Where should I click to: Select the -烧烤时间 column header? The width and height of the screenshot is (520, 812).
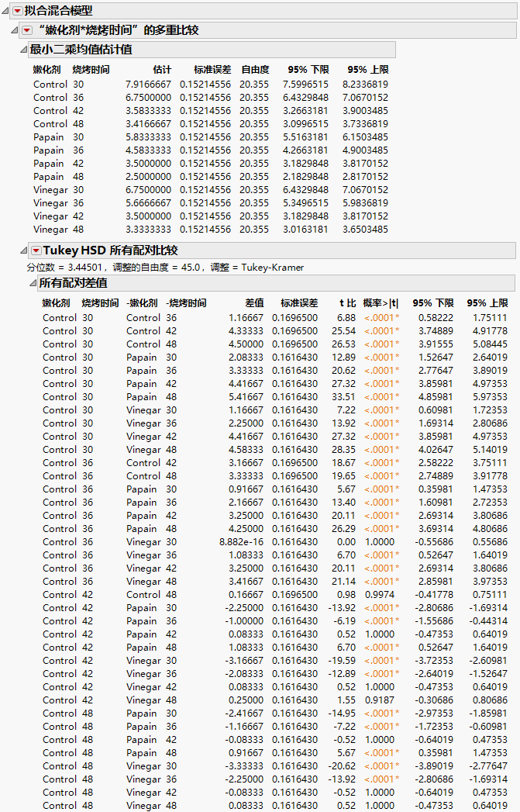186,303
